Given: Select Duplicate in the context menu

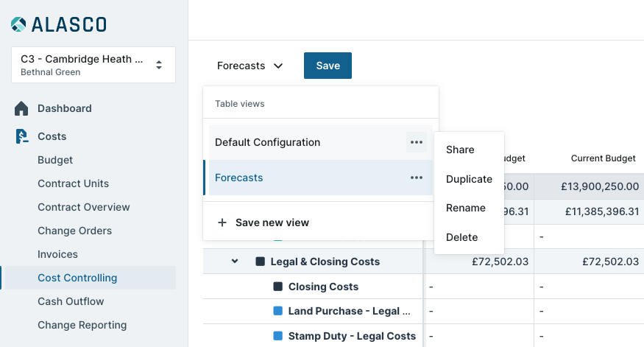Looking at the screenshot, I should (469, 179).
